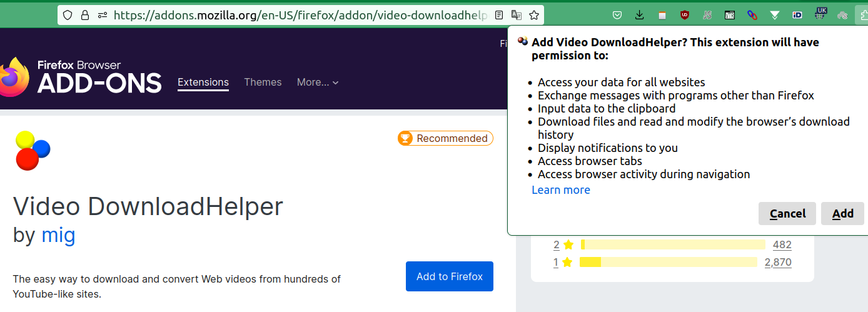This screenshot has width=868, height=312.
Task: Click the VTR extension icon
Action: coord(730,15)
